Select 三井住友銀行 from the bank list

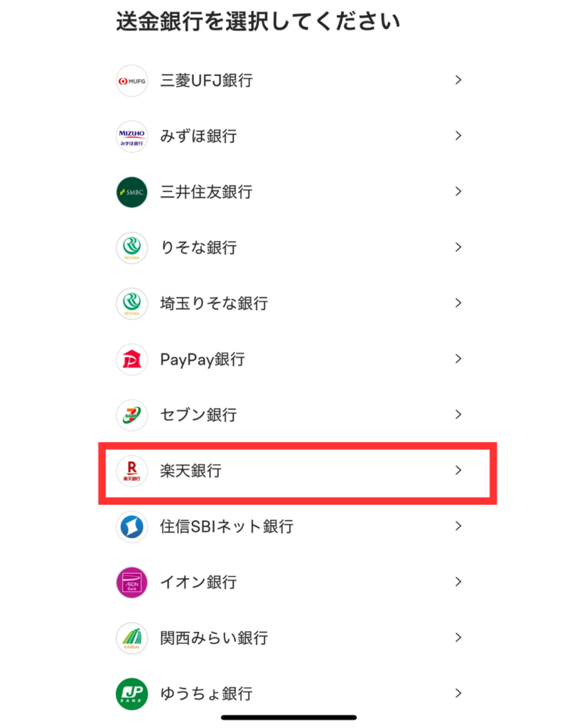289,192
